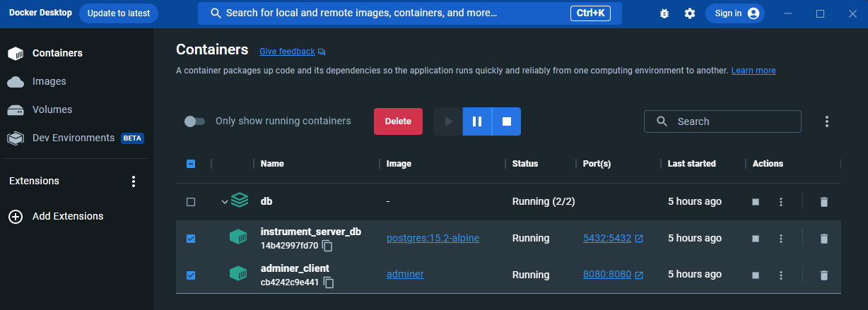This screenshot has height=310, width=868.
Task: Copy the container ID 14b42997fd70
Action: tap(328, 246)
